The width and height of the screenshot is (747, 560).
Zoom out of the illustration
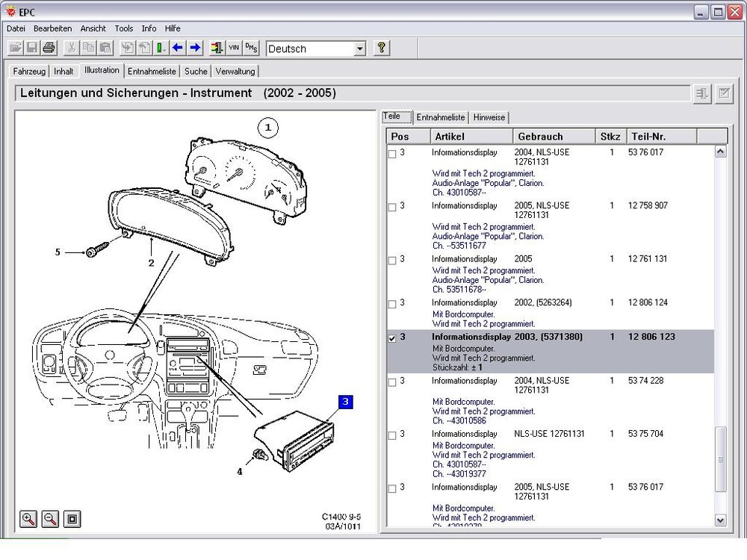pyautogui.click(x=51, y=519)
